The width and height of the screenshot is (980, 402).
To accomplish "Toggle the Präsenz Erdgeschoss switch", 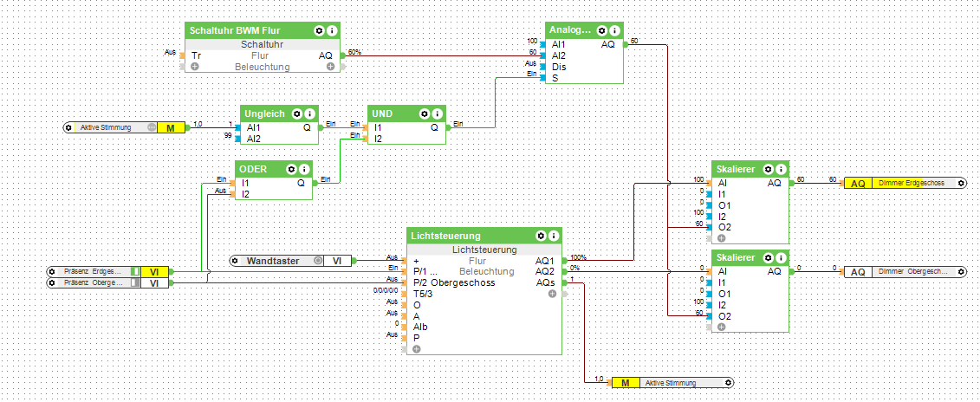I will pyautogui.click(x=134, y=271).
